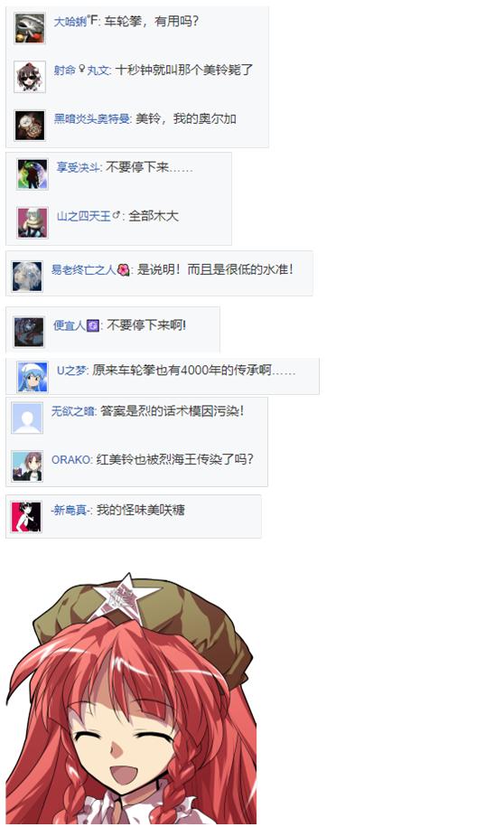Click the default avatar of 无欲之暗
The height and width of the screenshot is (827, 504).
27,418
